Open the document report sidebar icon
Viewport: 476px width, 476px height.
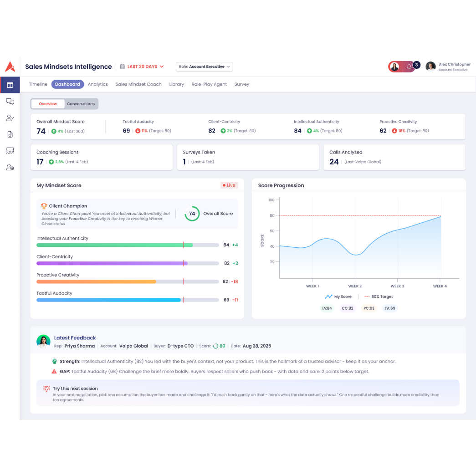point(10,134)
